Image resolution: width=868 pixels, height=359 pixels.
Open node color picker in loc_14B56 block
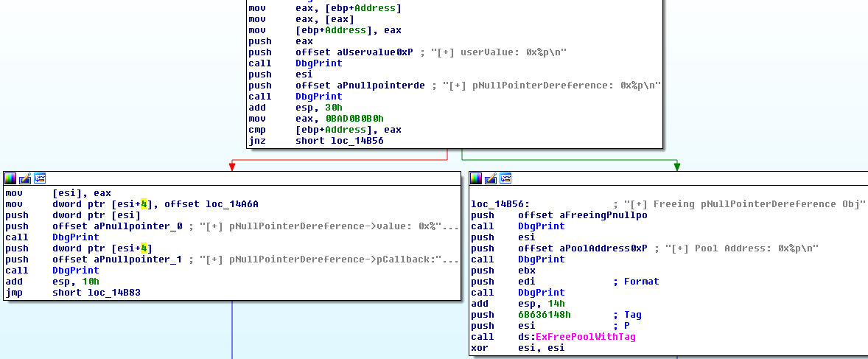point(477,178)
